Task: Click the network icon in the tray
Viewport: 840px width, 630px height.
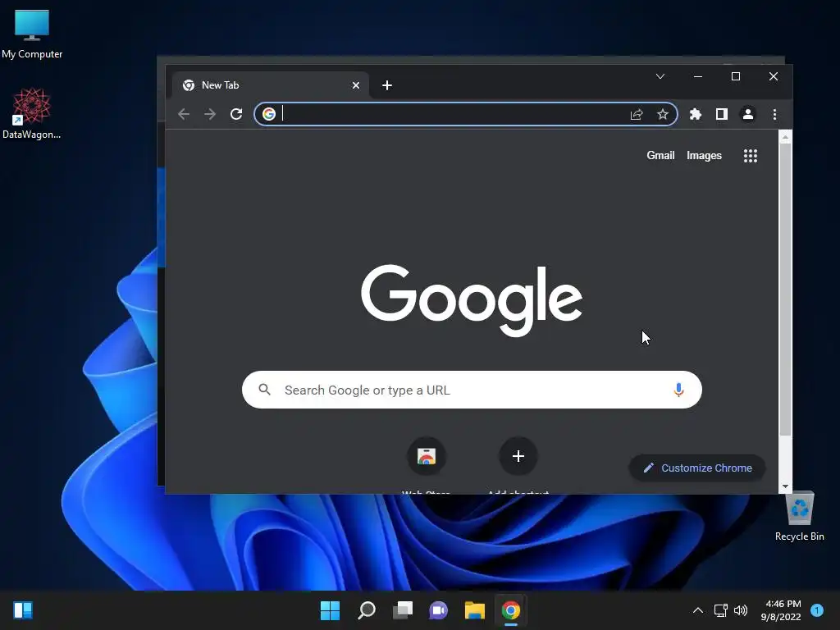Action: (721, 610)
